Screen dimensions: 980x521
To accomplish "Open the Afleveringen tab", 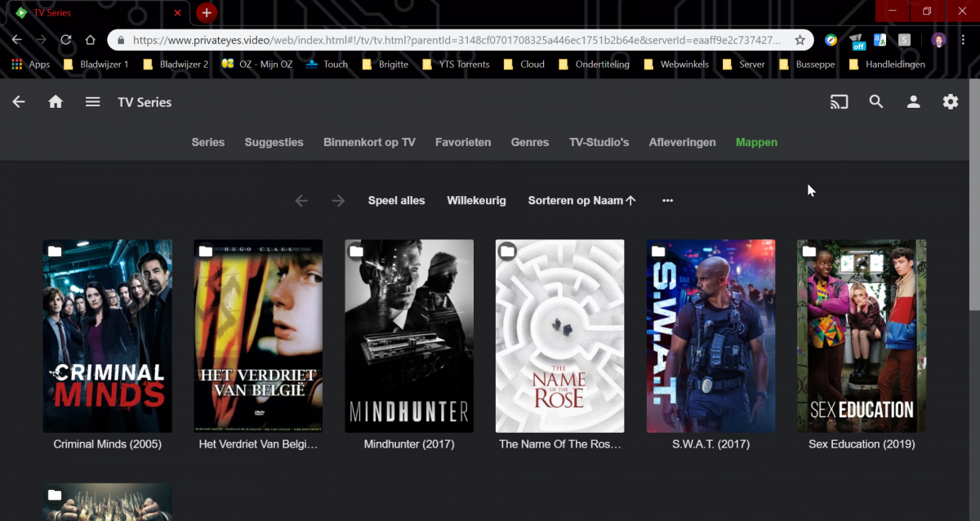I will click(683, 142).
